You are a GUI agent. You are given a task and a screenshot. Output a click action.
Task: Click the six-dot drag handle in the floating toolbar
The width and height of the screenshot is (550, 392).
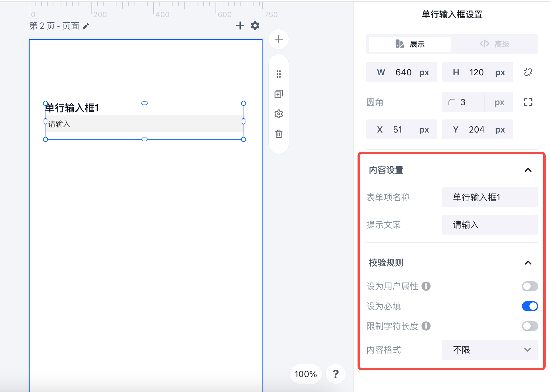click(x=279, y=74)
